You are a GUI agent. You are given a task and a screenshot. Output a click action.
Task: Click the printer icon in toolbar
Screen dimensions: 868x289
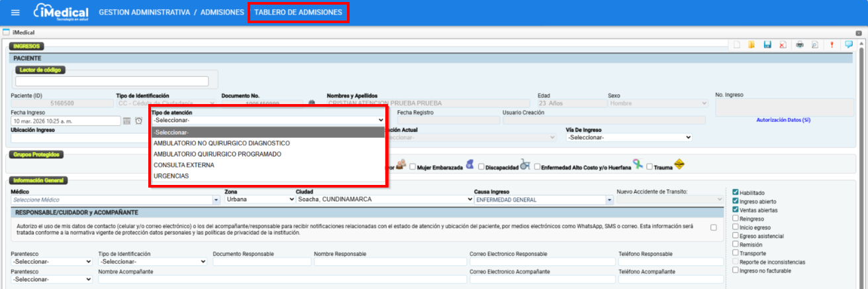pos(799,44)
